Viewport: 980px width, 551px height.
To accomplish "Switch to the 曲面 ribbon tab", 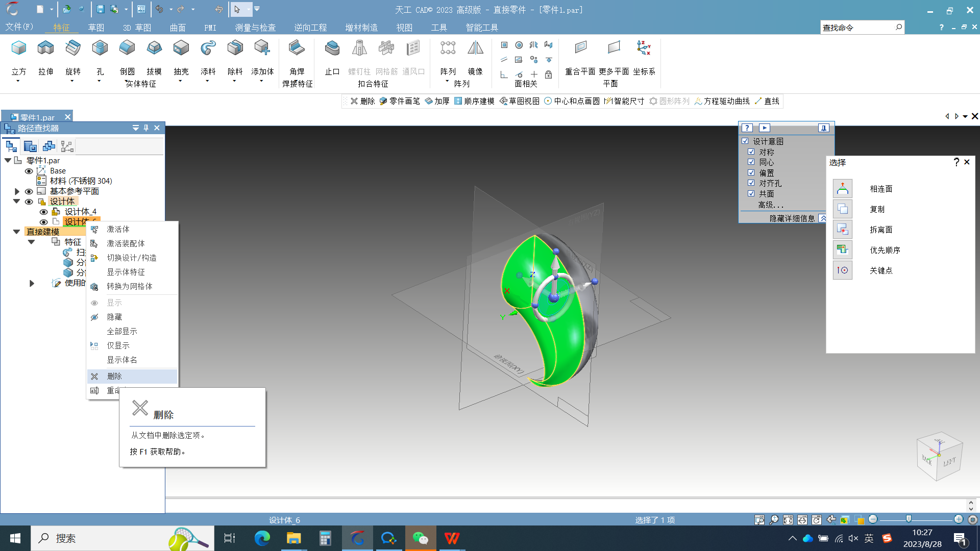I will pyautogui.click(x=178, y=28).
